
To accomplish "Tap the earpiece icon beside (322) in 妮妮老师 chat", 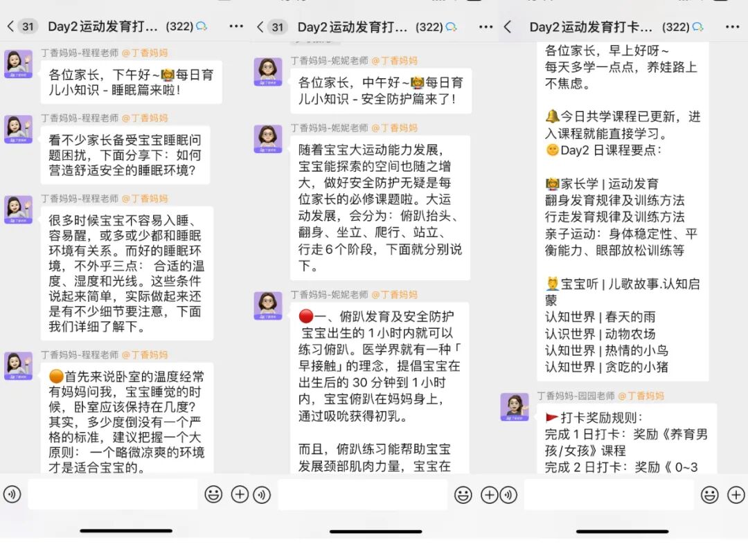I will pos(451,27).
